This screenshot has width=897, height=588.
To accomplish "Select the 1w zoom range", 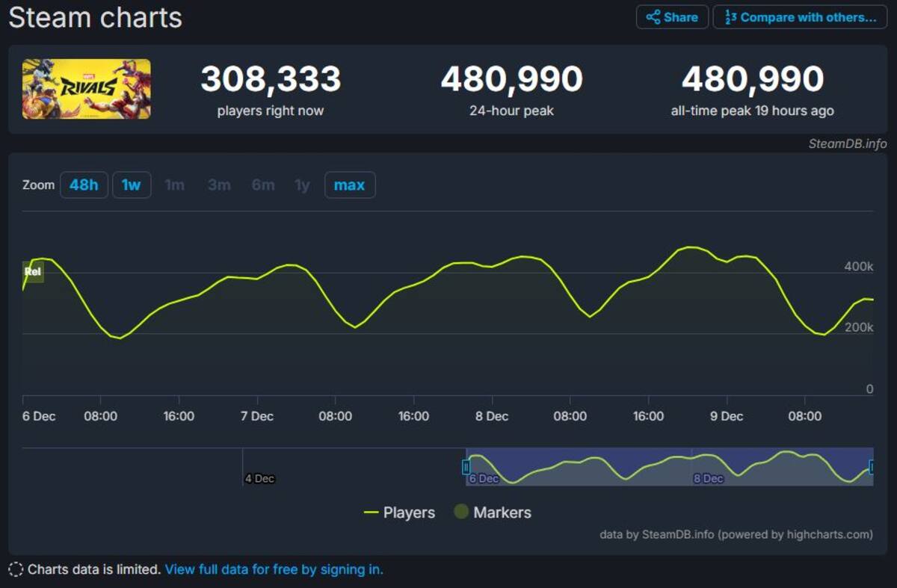I will tap(132, 185).
